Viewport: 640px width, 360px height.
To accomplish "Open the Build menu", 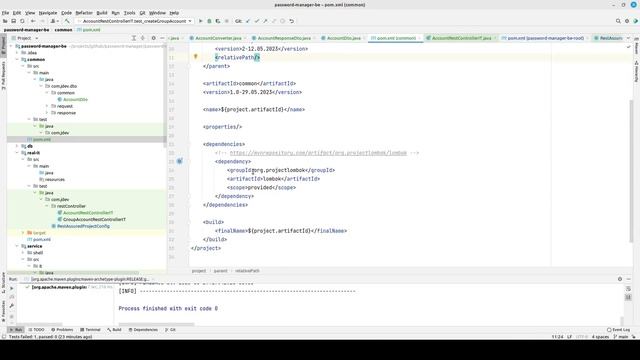I will [x=102, y=13].
